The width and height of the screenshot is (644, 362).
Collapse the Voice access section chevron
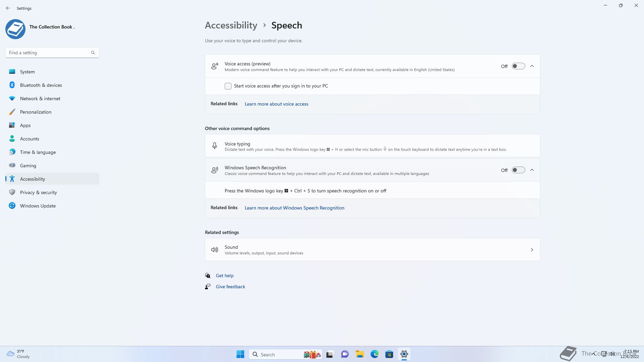[x=532, y=66]
